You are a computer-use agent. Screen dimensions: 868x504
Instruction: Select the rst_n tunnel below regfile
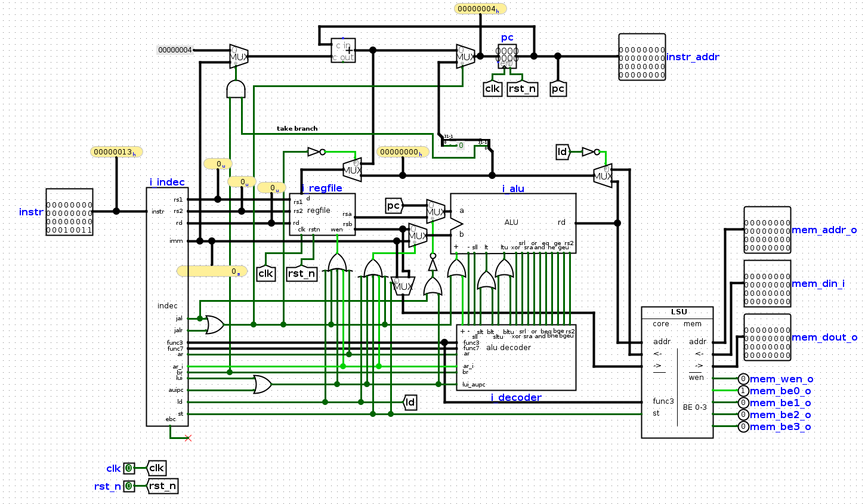point(301,274)
